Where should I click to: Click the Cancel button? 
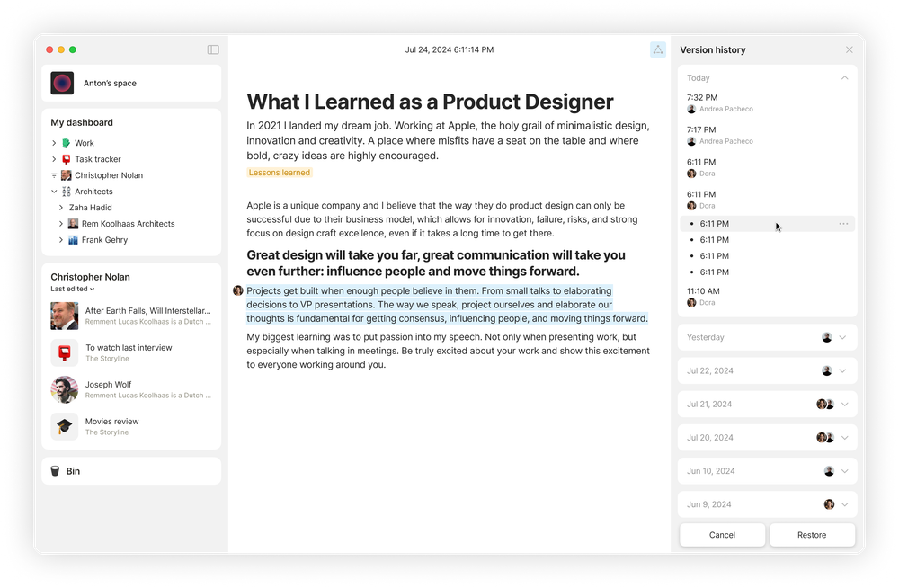coord(722,535)
